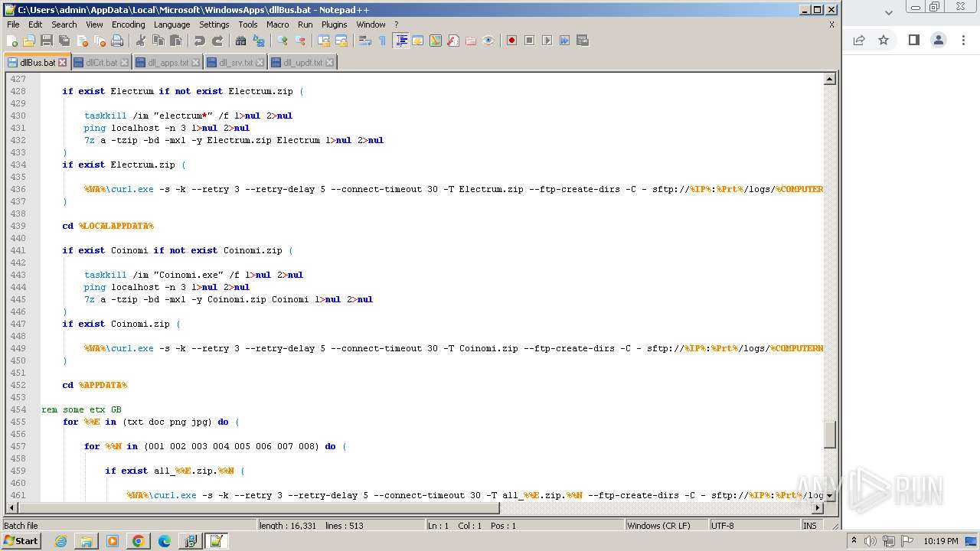Click the Zoom In toolbar icon
The height and width of the screenshot is (551, 980).
283,41
